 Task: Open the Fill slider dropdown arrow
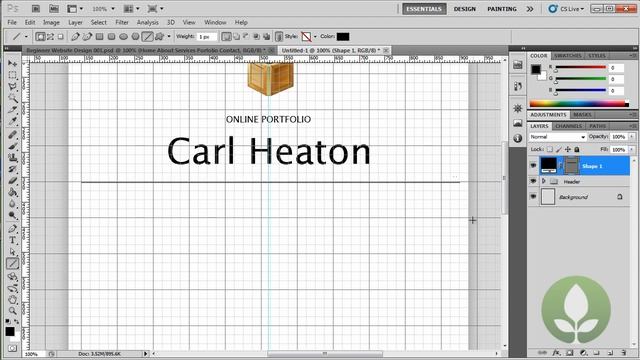[632, 150]
